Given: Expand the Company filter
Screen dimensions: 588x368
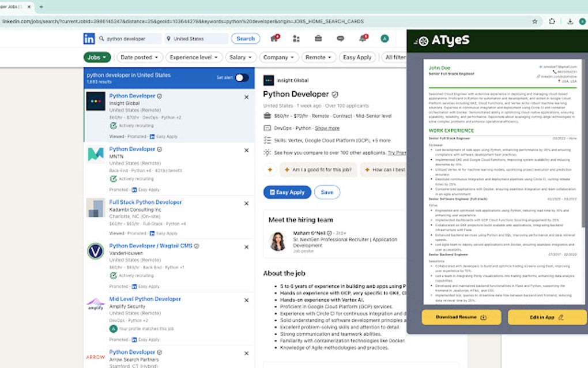Looking at the screenshot, I should tap(278, 58).
